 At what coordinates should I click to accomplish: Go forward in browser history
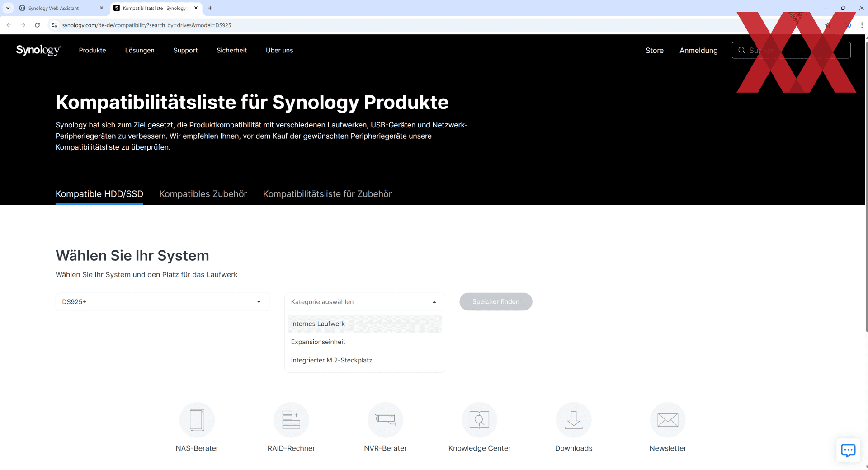pyautogui.click(x=23, y=25)
